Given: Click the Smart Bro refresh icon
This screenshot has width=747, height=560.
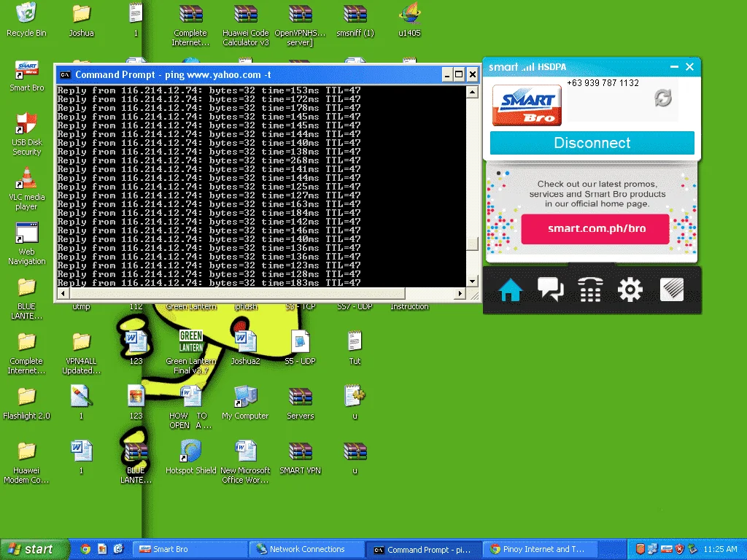Looking at the screenshot, I should point(662,98).
